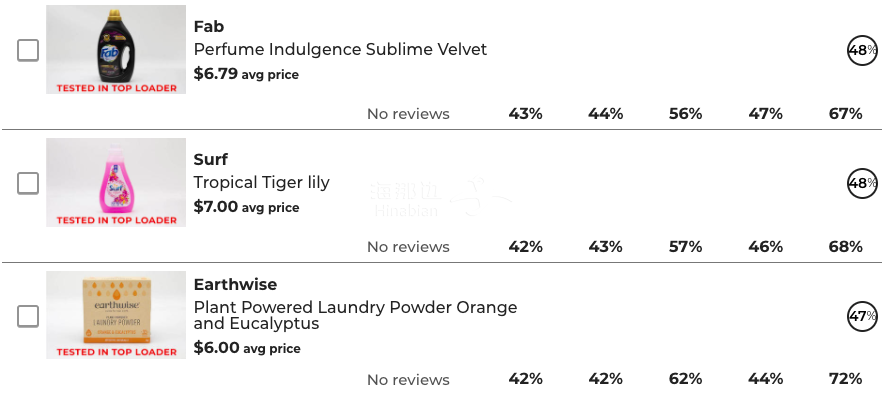Open the Surf brand name link
This screenshot has height=394, width=887.
click(210, 160)
